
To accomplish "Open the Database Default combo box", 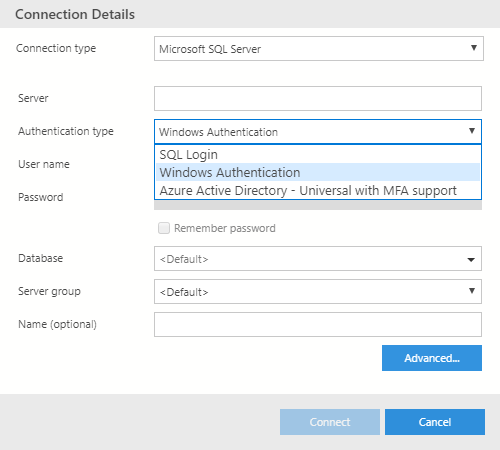I will click(x=318, y=259).
